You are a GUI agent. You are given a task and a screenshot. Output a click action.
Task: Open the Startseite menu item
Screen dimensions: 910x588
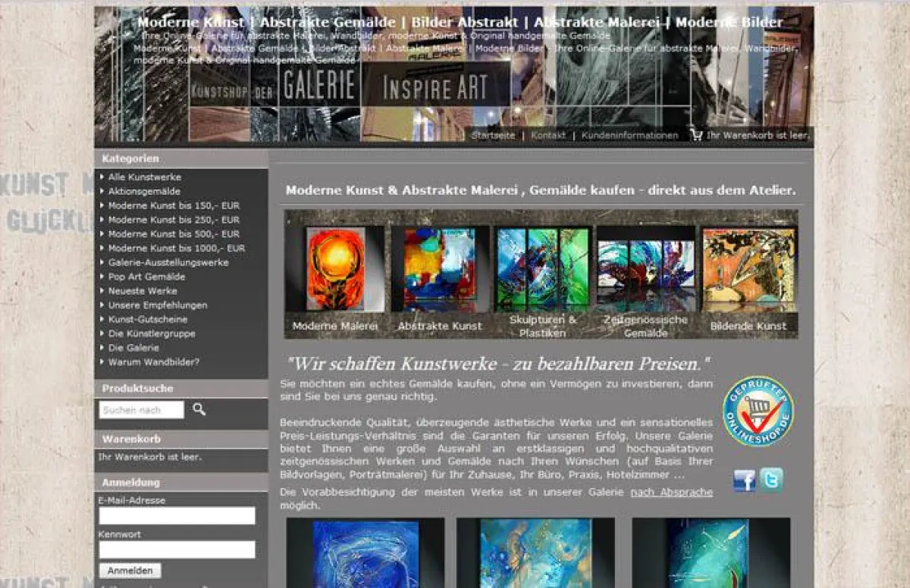pos(494,136)
